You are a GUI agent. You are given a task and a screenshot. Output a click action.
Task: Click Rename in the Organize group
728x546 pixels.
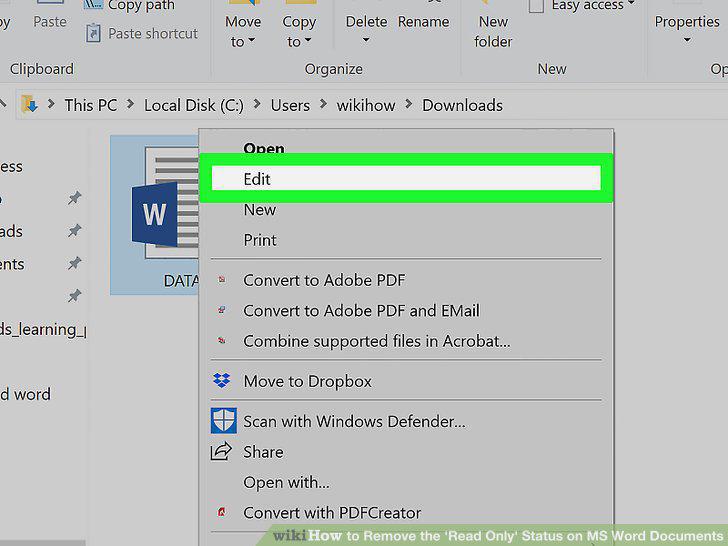coord(423,22)
